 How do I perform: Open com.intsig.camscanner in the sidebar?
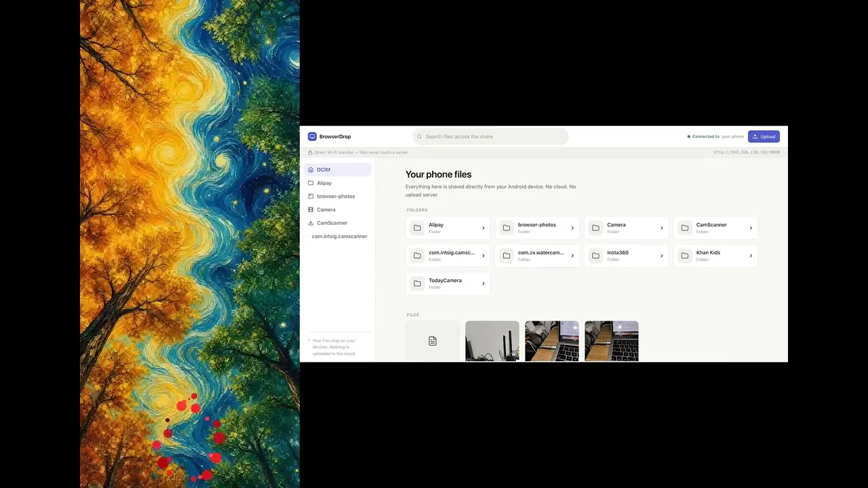339,237
